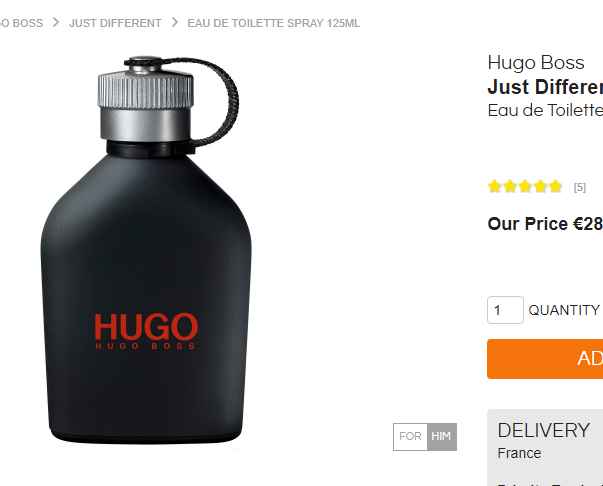Click the chevron before Just Different breadcrumb
603x486 pixels.
[x=56, y=22]
